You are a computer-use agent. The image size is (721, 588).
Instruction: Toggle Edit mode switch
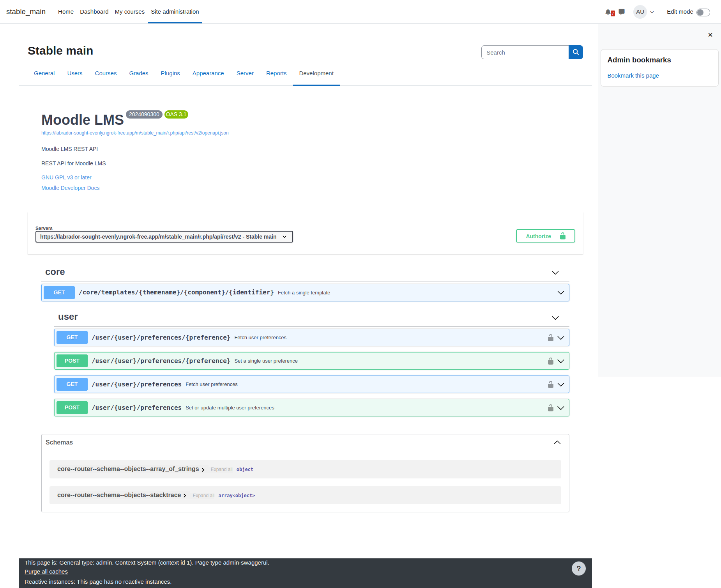click(703, 12)
